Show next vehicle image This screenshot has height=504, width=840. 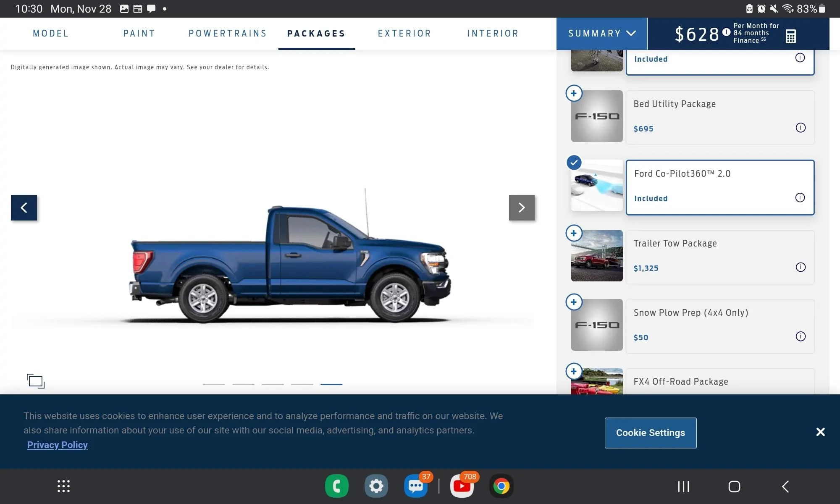pyautogui.click(x=522, y=207)
